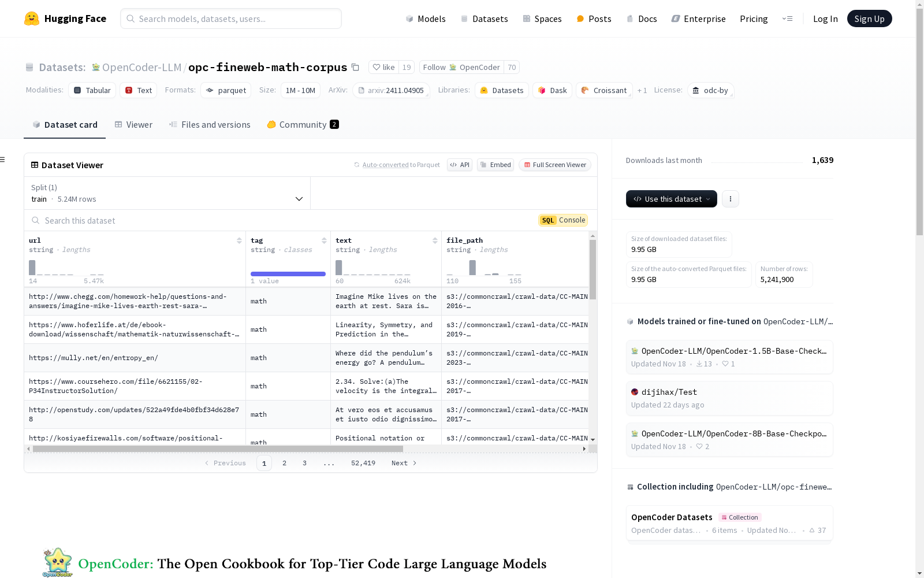Click the OpenCoder-LLM organization avatar icon

click(x=96, y=68)
